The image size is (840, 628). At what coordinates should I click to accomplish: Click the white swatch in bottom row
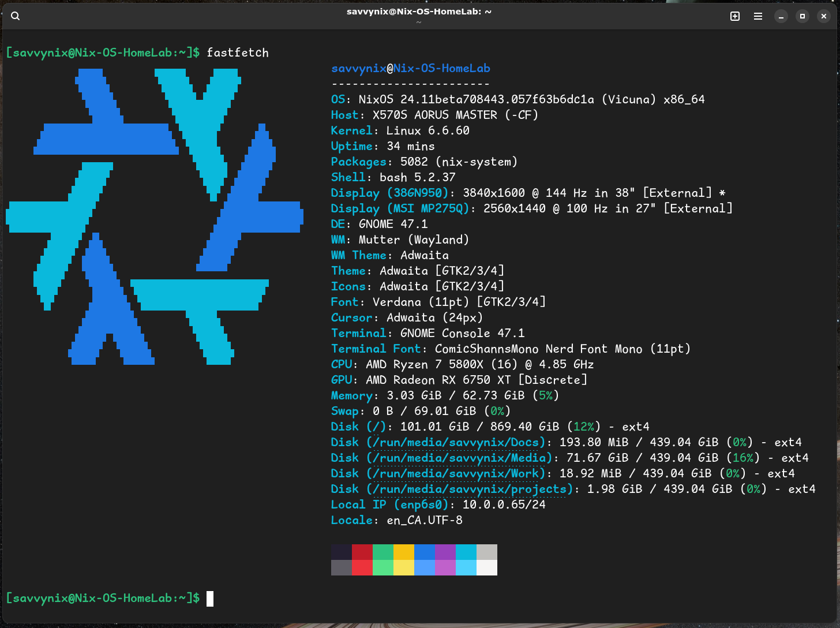487,567
